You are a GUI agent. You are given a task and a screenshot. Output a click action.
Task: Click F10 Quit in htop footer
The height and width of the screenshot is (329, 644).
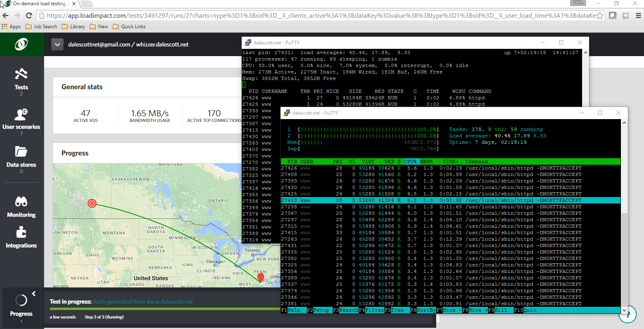(x=525, y=310)
